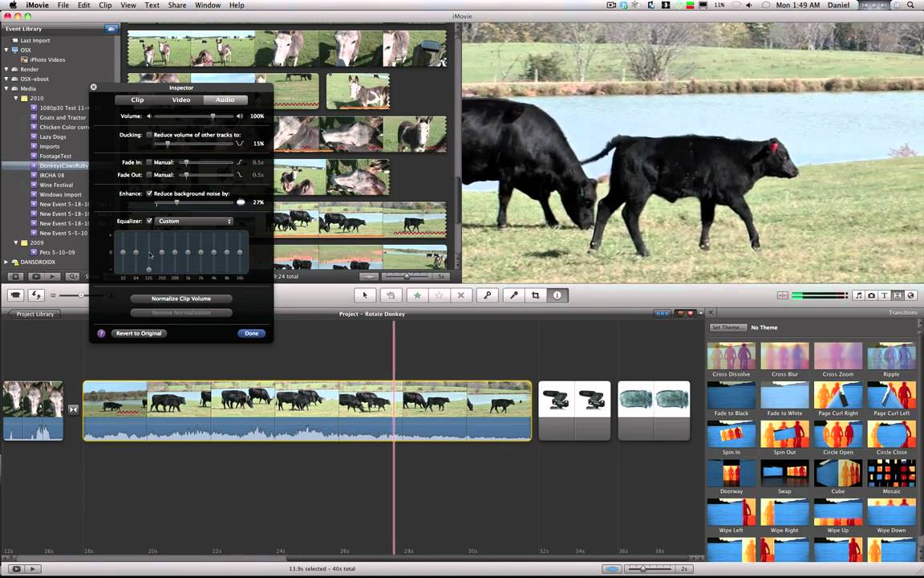
Task: Select the Audio tab in Inspector
Action: [x=225, y=100]
